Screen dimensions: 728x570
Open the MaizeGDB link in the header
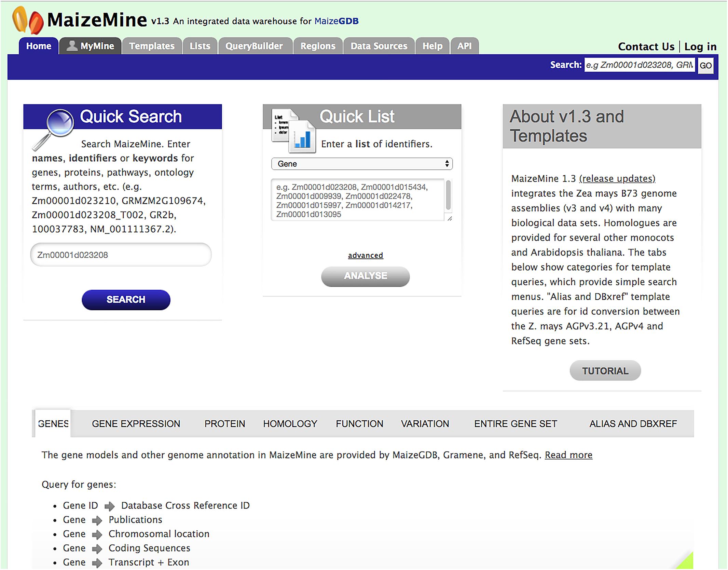click(x=336, y=21)
